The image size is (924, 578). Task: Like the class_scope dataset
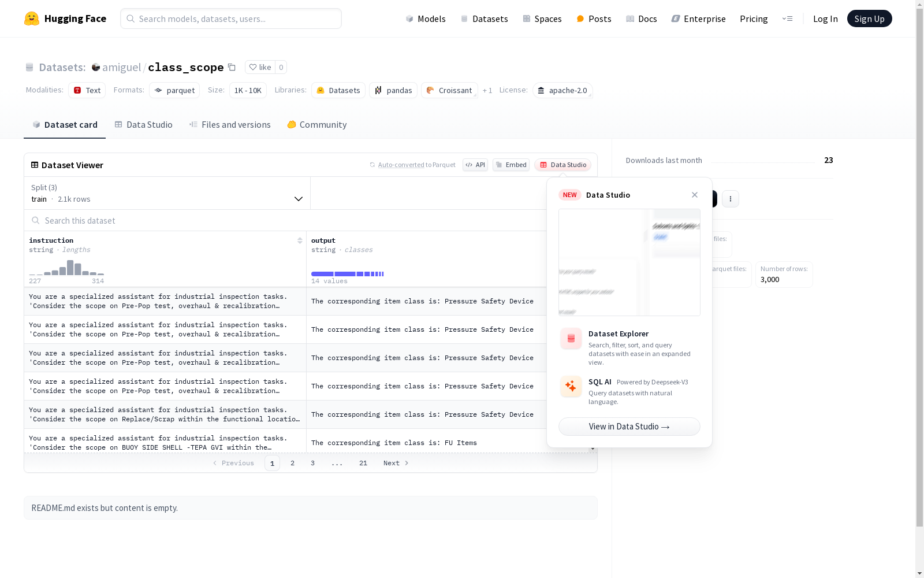coord(260,67)
